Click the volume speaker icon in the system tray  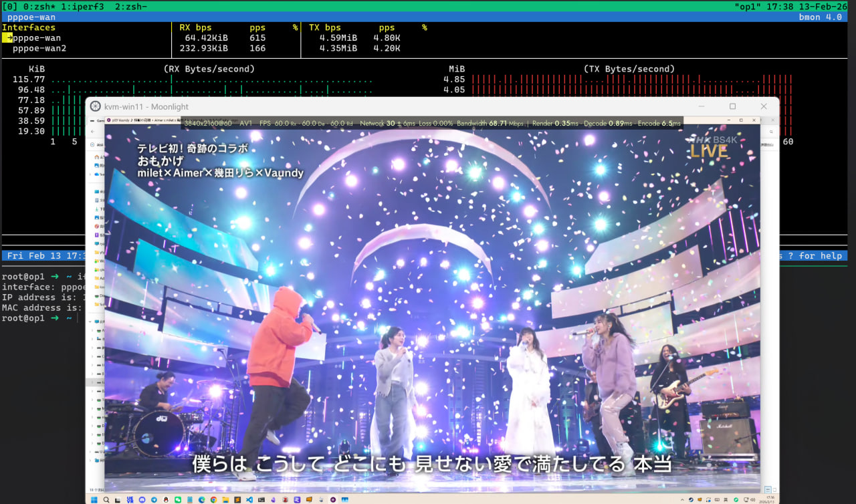tap(753, 499)
